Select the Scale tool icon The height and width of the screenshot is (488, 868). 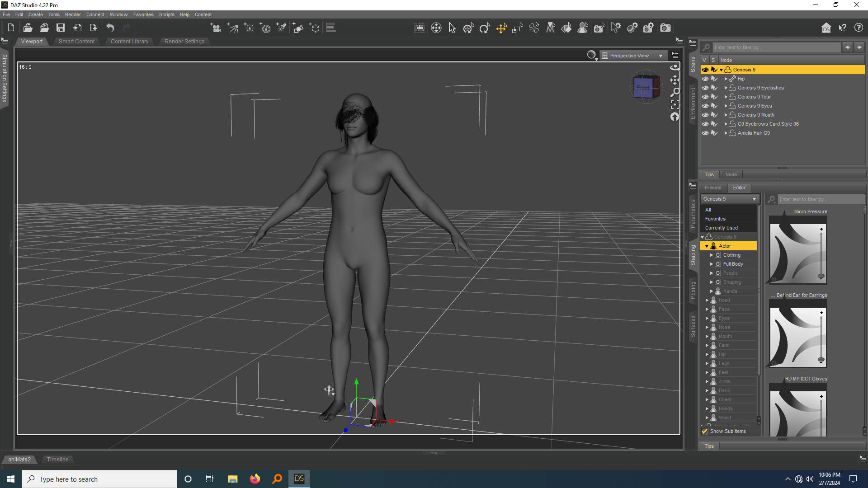pos(517,28)
